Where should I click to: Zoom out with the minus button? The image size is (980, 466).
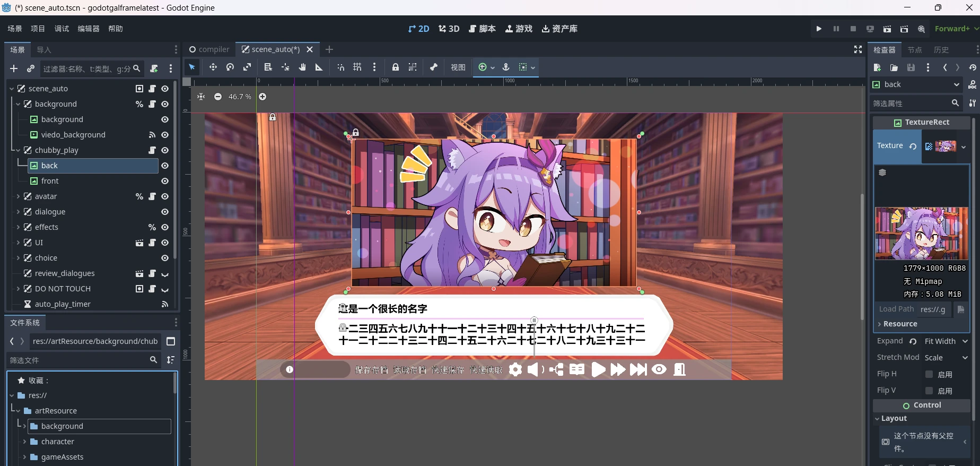coord(218,97)
